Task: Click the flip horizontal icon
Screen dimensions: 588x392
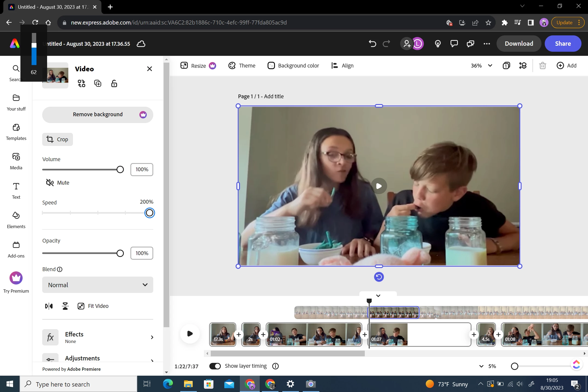Action: pyautogui.click(x=49, y=306)
